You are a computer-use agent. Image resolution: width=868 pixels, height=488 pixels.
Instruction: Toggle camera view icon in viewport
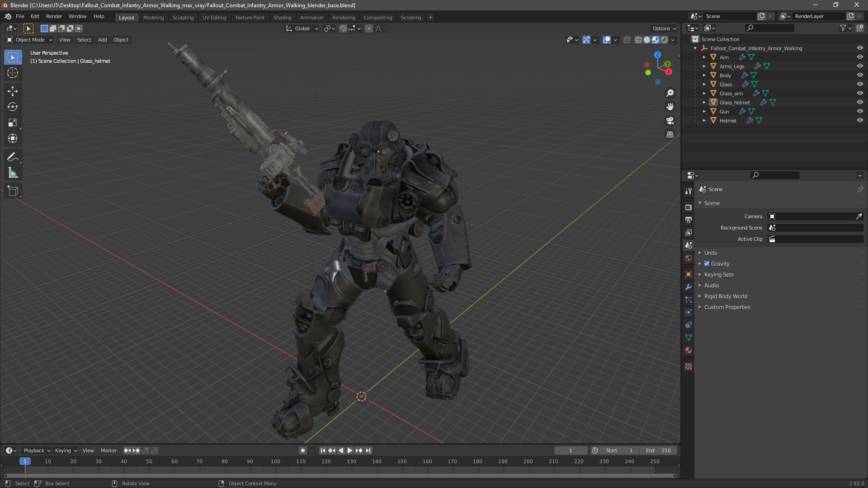670,121
